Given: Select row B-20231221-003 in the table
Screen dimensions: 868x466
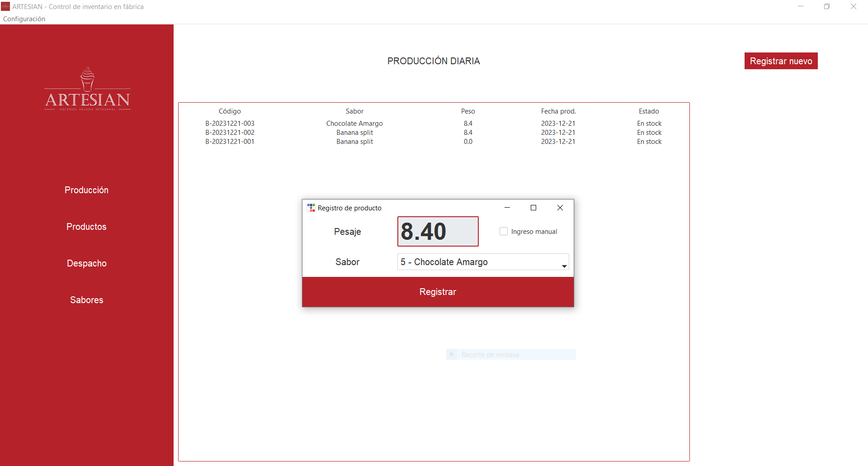Looking at the screenshot, I should coord(230,124).
